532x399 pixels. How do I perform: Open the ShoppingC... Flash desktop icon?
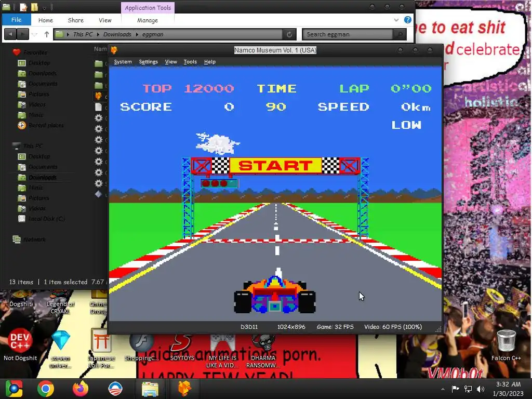click(x=141, y=348)
